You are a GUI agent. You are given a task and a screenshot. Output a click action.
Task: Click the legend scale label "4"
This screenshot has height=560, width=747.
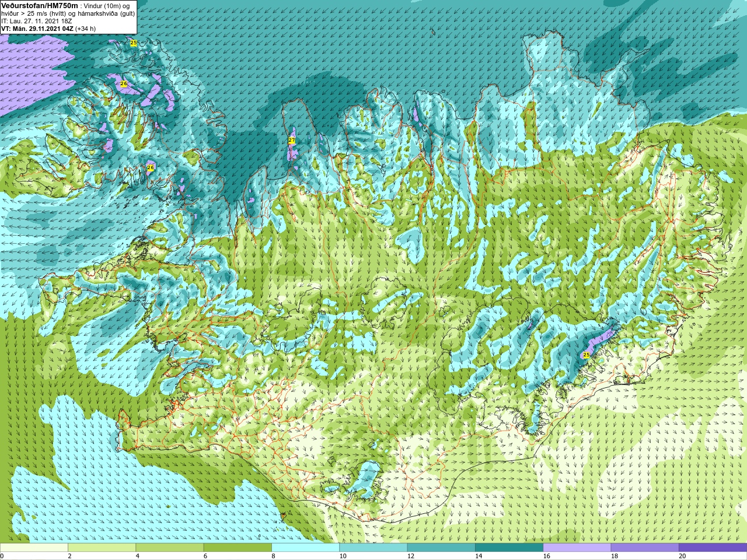137,556
